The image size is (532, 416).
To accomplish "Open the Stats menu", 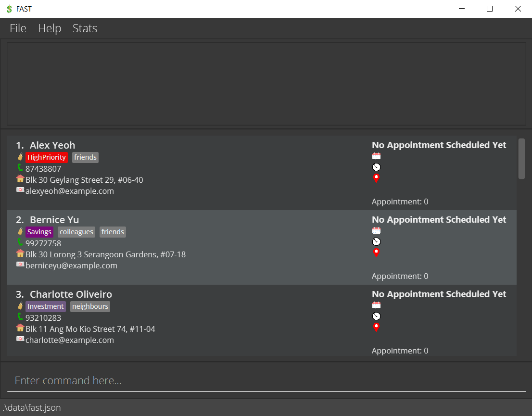I will 85,28.
